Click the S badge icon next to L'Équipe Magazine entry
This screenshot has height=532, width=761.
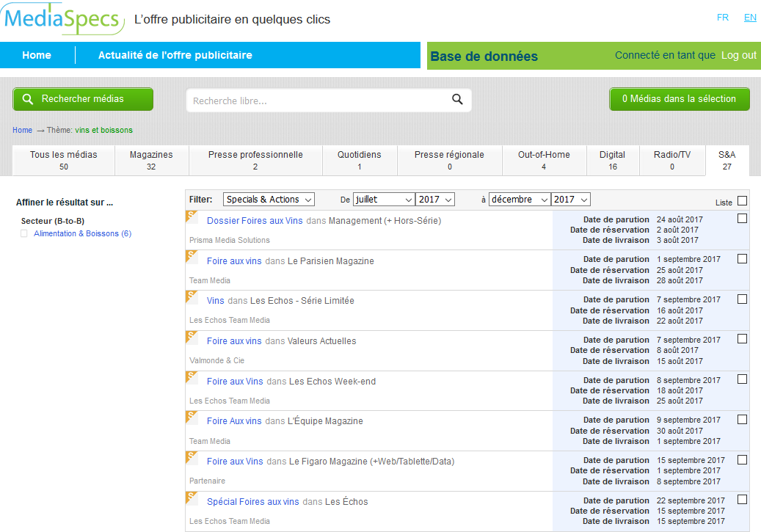pos(192,417)
